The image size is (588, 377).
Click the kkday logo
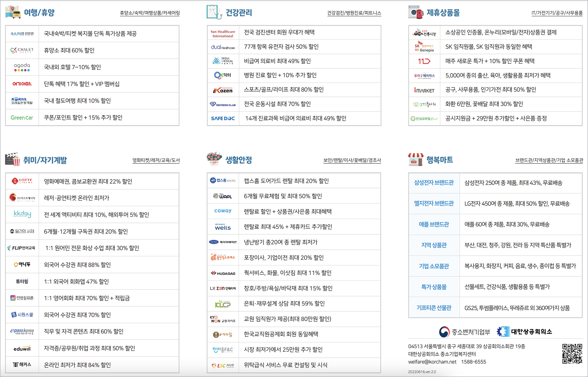[x=22, y=214]
